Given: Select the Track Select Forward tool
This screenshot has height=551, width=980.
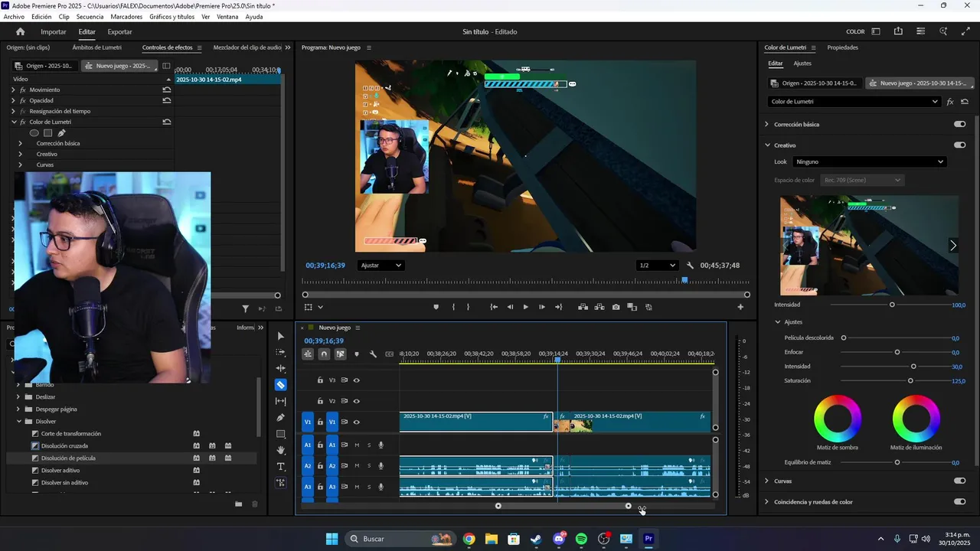Looking at the screenshot, I should (280, 352).
